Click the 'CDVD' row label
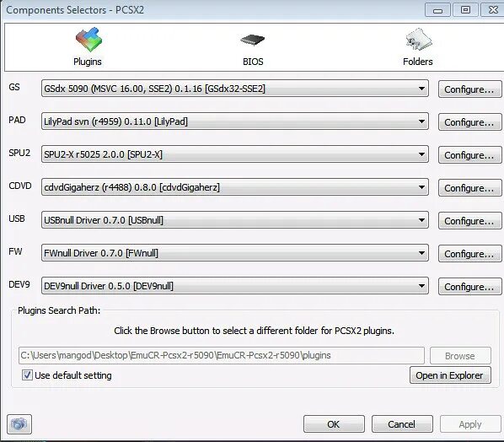Viewport: 504px width, 442px height. (x=20, y=186)
